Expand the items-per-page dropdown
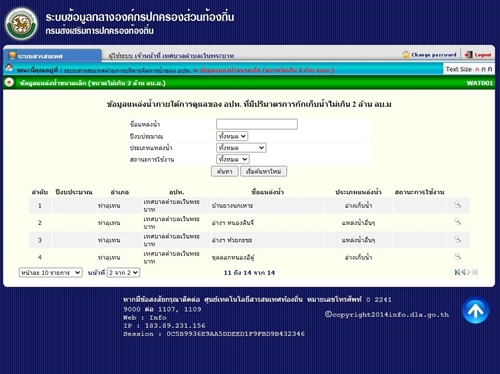 pos(50,273)
